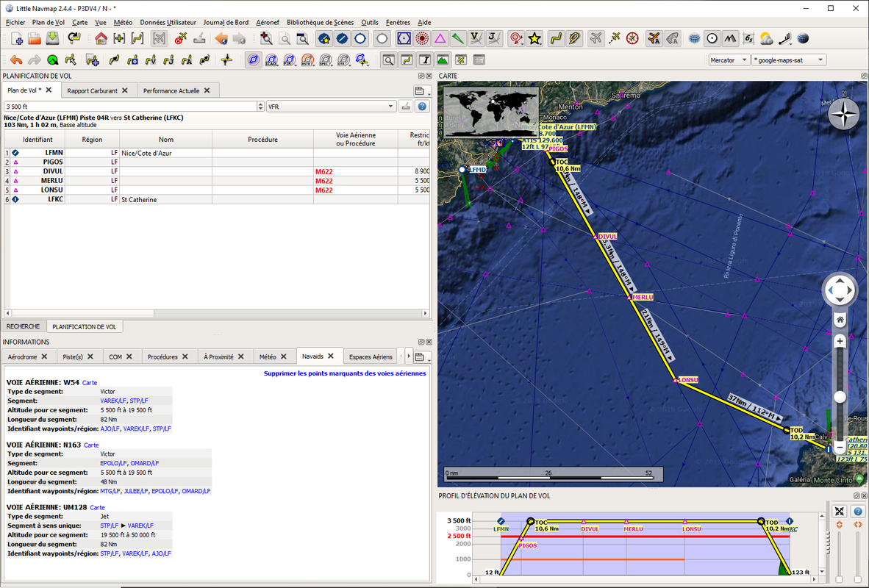Show Victor airways
Screen dimensions: 869x588
click(476, 38)
